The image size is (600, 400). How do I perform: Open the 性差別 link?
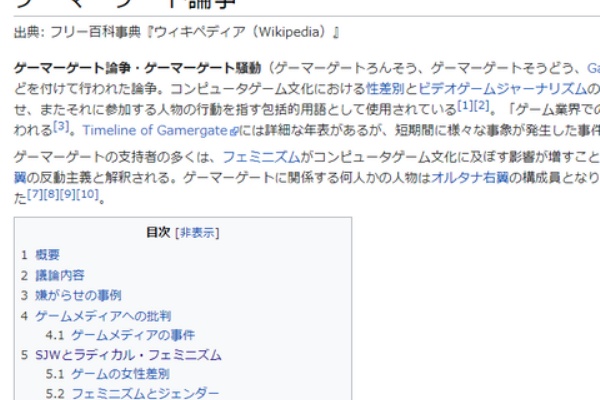tap(384, 88)
